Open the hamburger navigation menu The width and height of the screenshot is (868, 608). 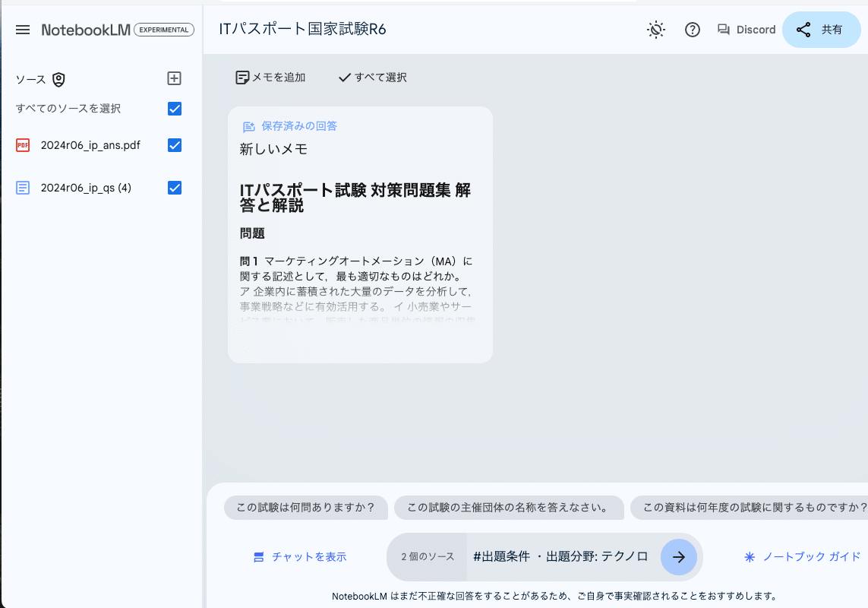tap(23, 30)
